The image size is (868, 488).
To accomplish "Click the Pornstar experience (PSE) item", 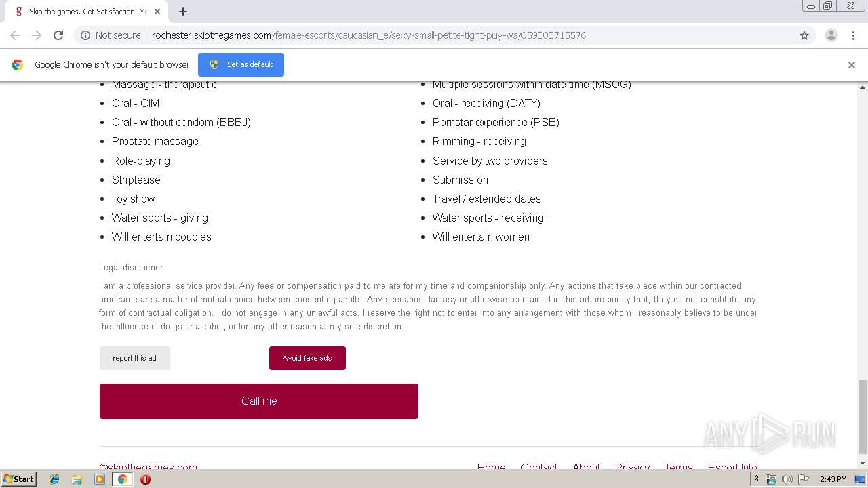I will tap(496, 122).
